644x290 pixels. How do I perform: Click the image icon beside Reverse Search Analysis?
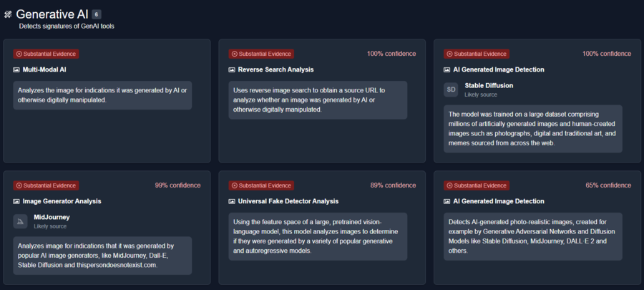tap(232, 70)
